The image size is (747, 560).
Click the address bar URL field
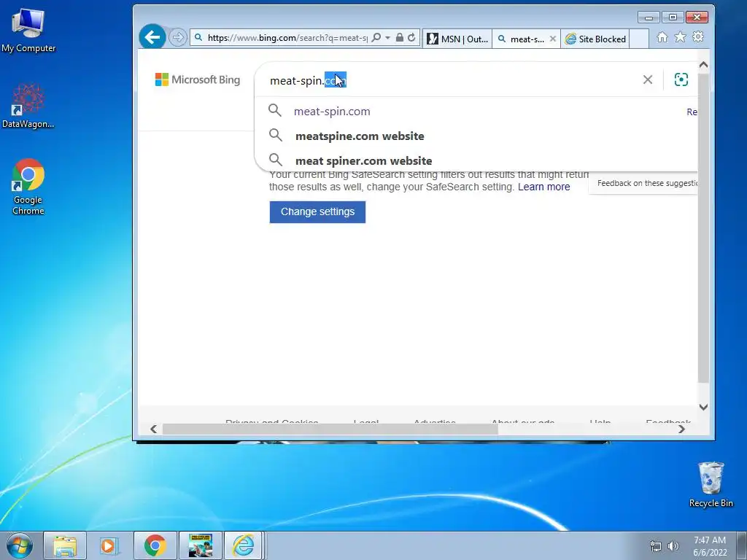pos(287,38)
